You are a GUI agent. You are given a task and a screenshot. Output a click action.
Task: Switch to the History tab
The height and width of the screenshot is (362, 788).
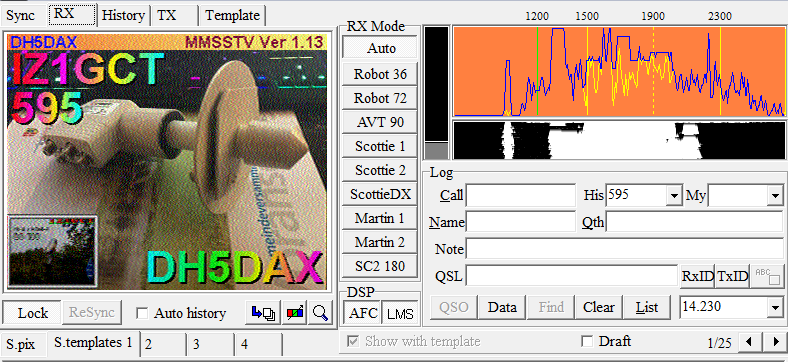pos(123,15)
